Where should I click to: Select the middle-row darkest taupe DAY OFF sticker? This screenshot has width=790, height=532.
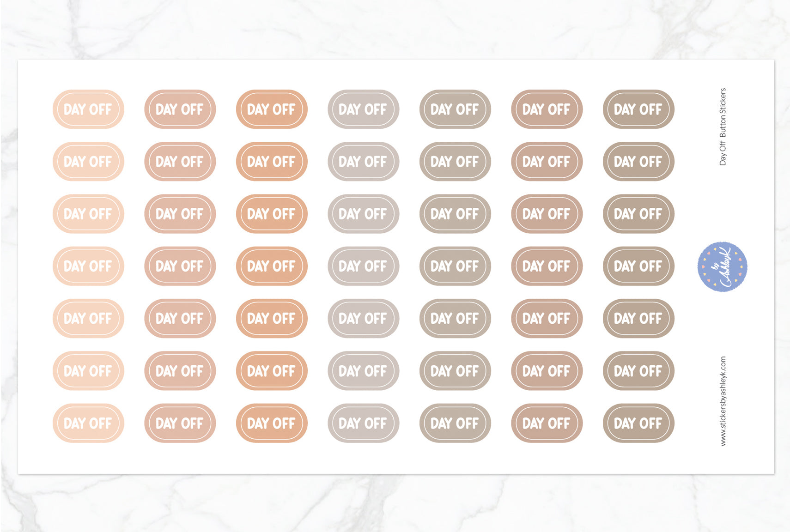tap(638, 266)
